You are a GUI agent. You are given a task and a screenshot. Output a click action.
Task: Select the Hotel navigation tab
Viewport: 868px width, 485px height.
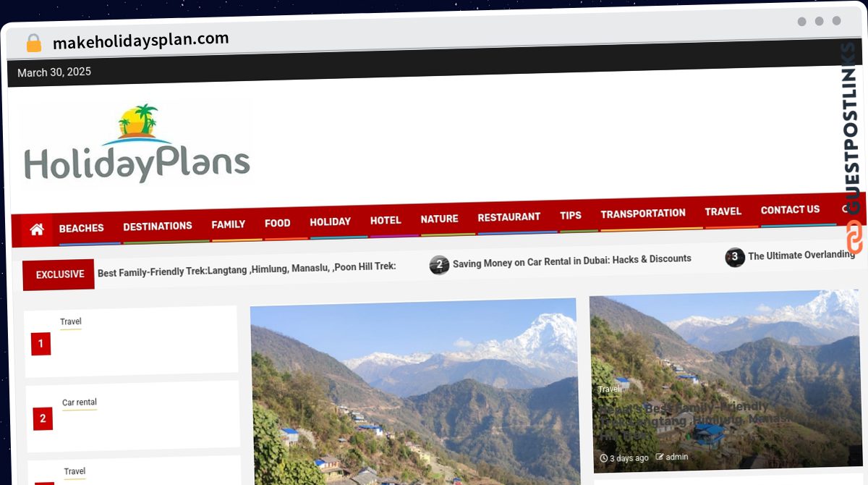click(386, 220)
